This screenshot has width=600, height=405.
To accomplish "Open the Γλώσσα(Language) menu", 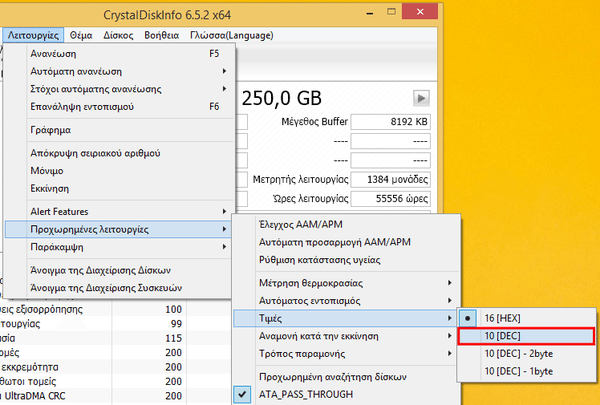I will click(232, 35).
